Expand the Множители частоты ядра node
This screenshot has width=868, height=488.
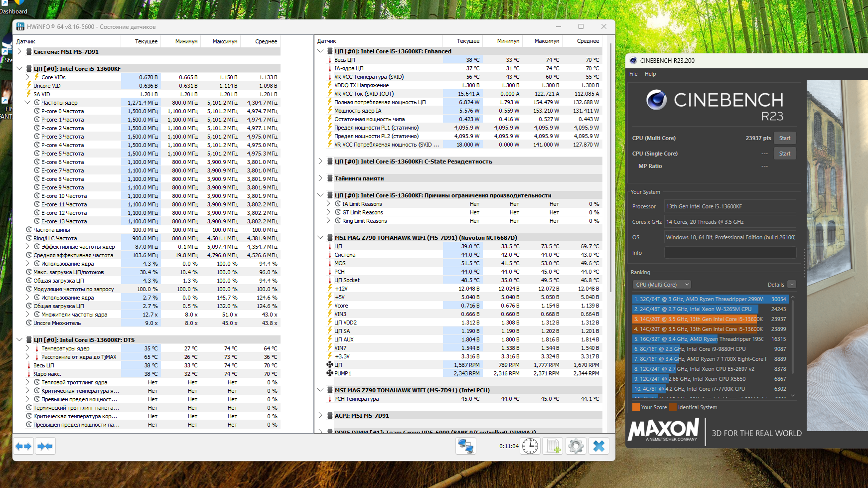[27, 315]
